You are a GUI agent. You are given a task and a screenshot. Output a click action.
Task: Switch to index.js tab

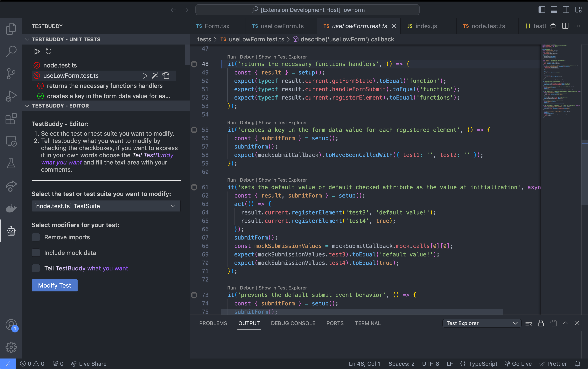pyautogui.click(x=422, y=26)
